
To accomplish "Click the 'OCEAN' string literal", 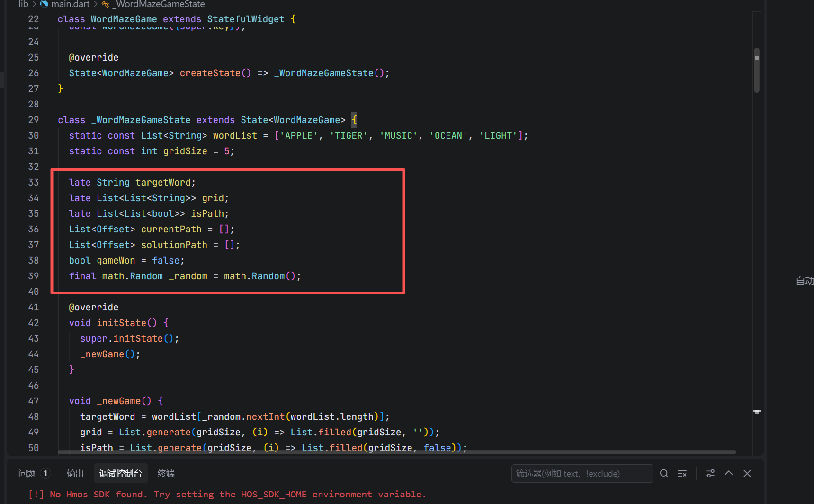I will [448, 135].
